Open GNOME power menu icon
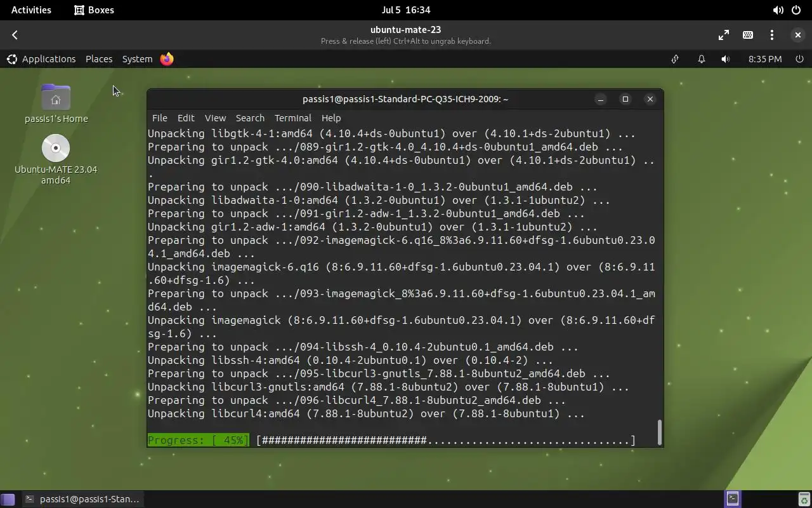The width and height of the screenshot is (812, 508). [x=796, y=10]
